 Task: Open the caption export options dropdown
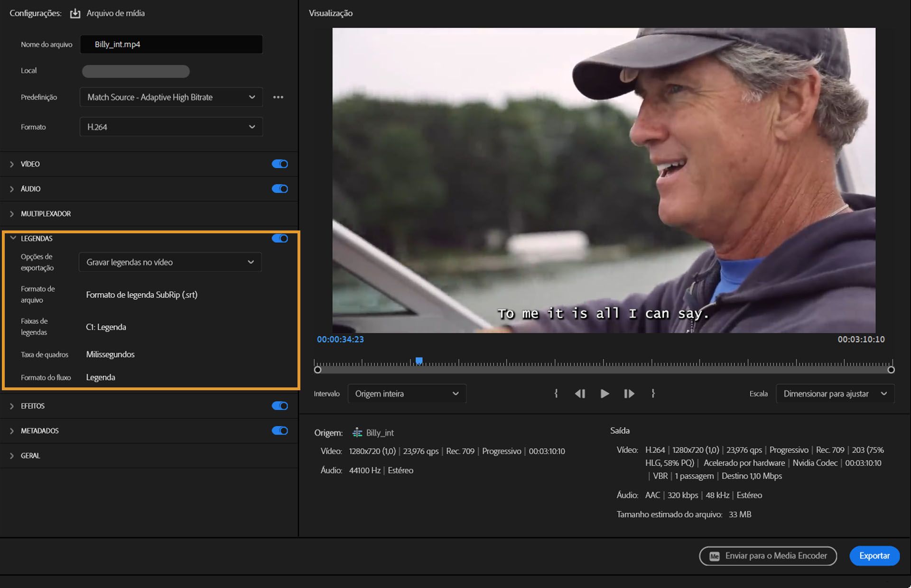click(170, 262)
